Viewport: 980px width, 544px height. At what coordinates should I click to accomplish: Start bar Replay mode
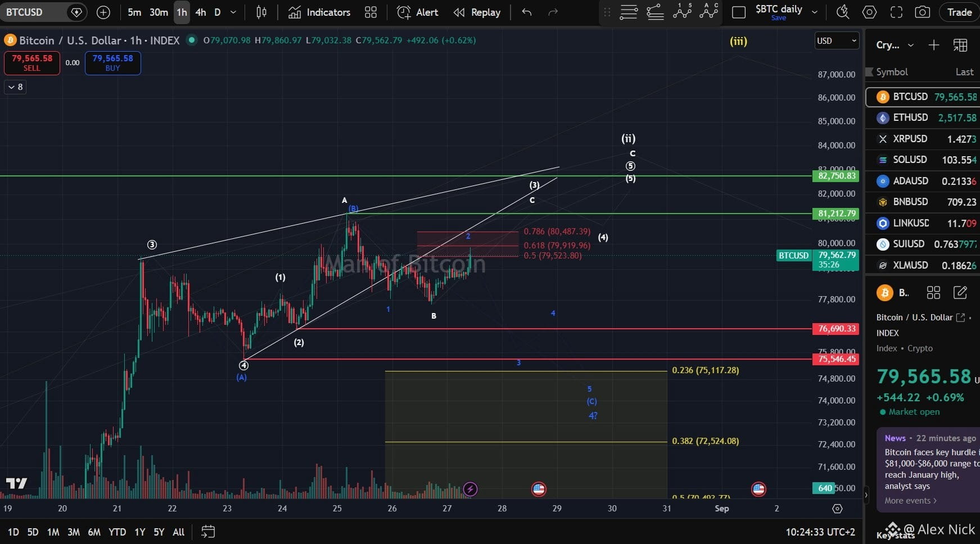click(x=477, y=12)
